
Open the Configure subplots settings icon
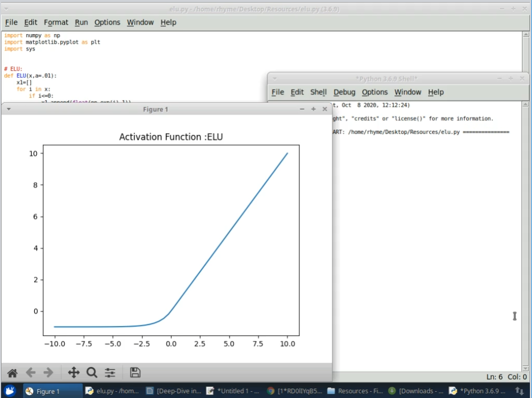pyautogui.click(x=110, y=372)
